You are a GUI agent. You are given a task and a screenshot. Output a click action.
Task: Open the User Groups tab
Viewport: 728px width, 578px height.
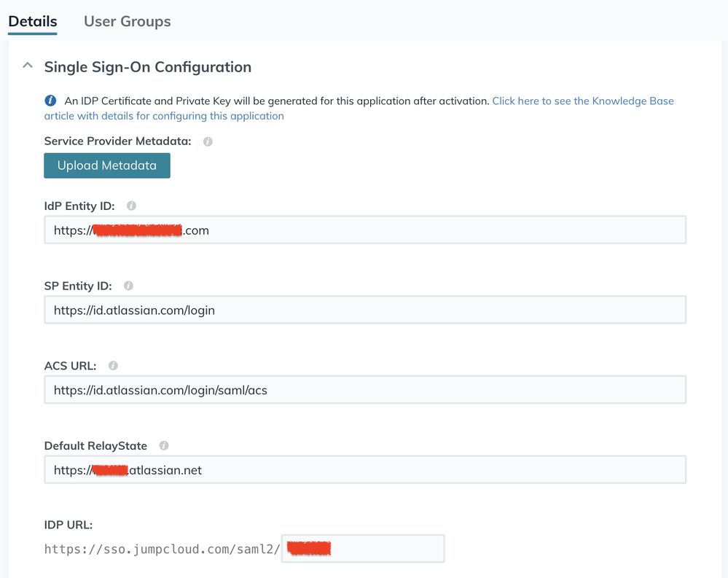point(128,21)
